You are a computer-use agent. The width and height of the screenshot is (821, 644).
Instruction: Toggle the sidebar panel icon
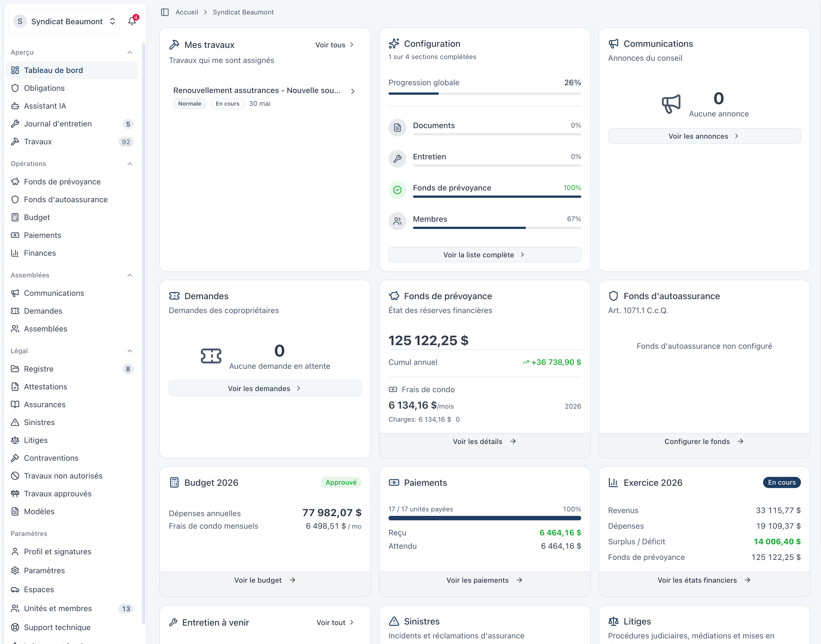[x=165, y=12]
